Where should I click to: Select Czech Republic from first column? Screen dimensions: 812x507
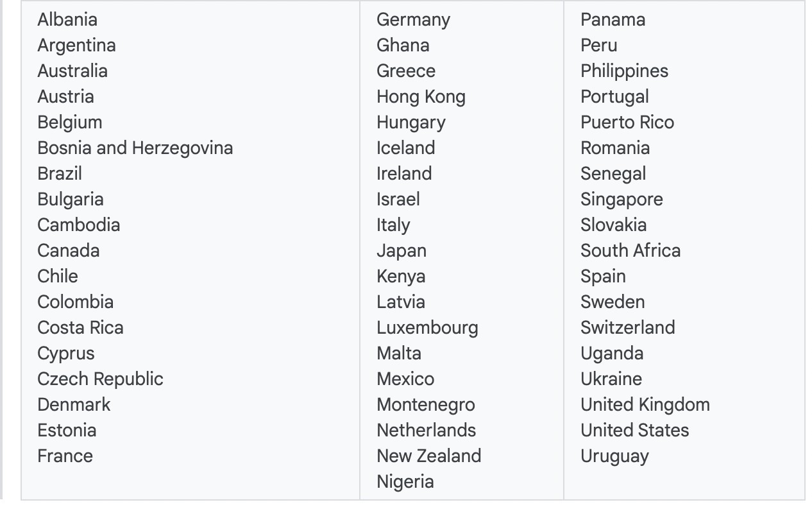click(x=100, y=379)
